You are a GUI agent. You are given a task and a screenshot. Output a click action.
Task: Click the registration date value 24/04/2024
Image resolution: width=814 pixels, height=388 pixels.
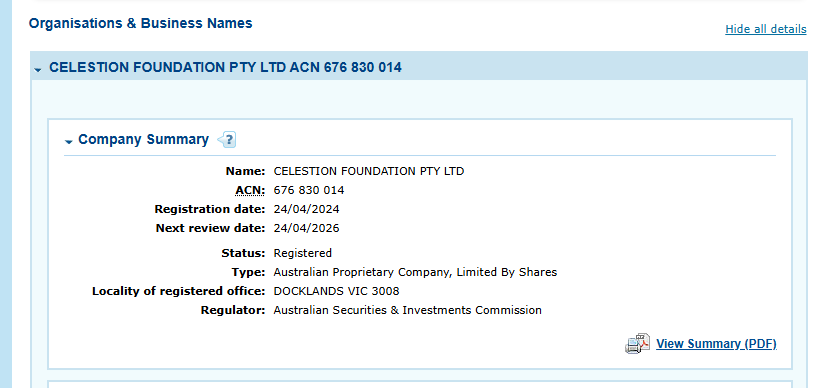[x=306, y=209]
